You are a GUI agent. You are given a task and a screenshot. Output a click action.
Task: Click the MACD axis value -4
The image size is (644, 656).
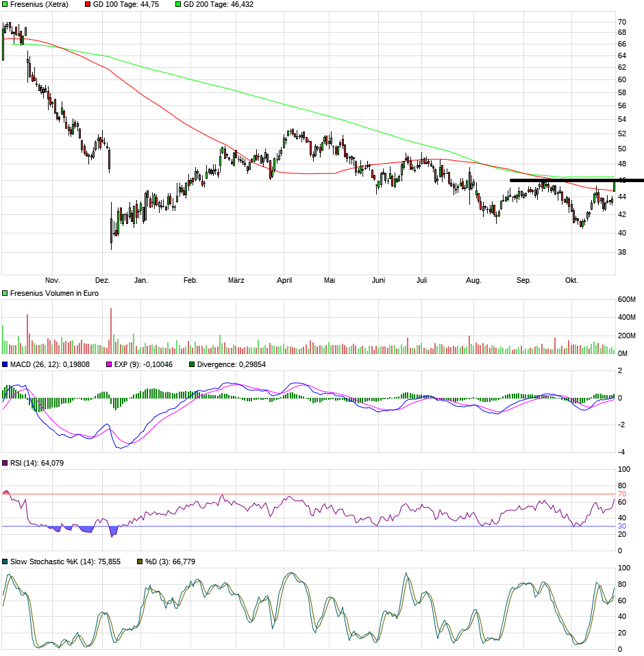click(x=621, y=452)
